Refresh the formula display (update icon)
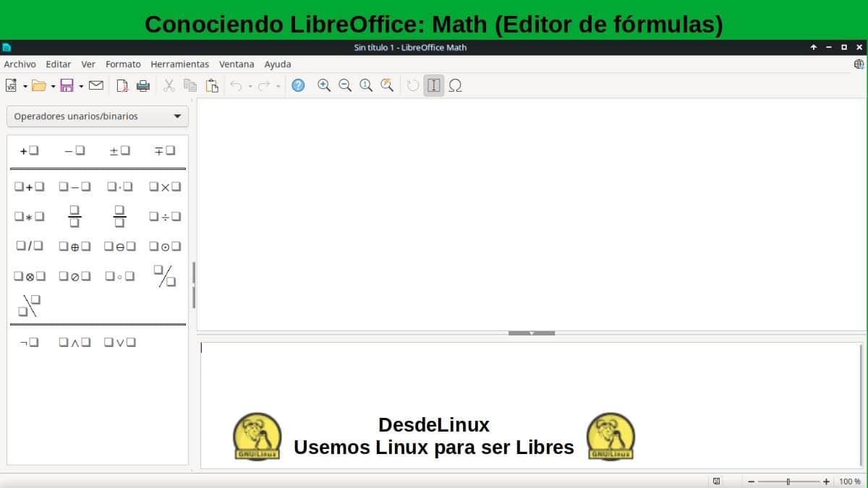 [412, 85]
